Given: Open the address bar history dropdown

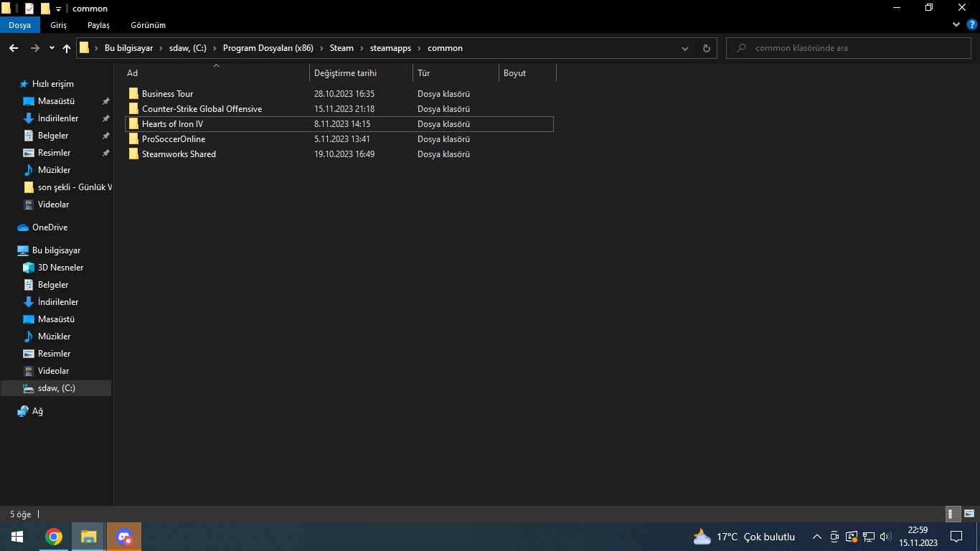Looking at the screenshot, I should point(686,48).
